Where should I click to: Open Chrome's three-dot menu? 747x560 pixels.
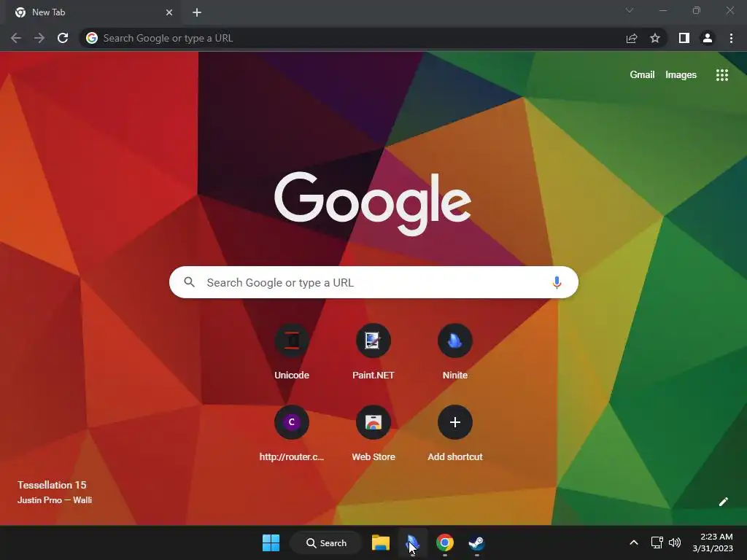pos(731,38)
